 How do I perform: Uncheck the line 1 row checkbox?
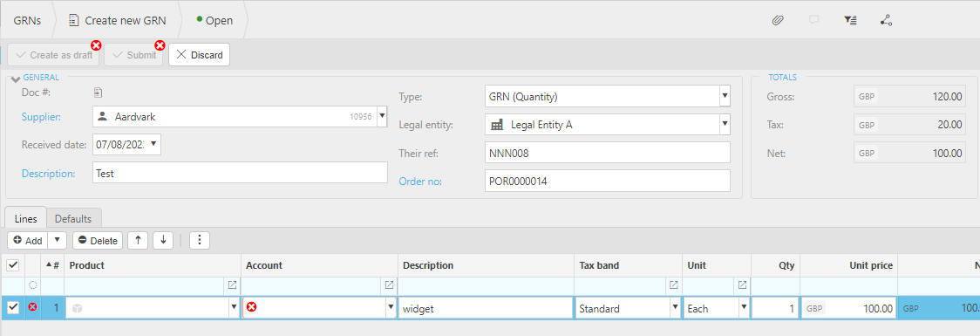pyautogui.click(x=12, y=307)
